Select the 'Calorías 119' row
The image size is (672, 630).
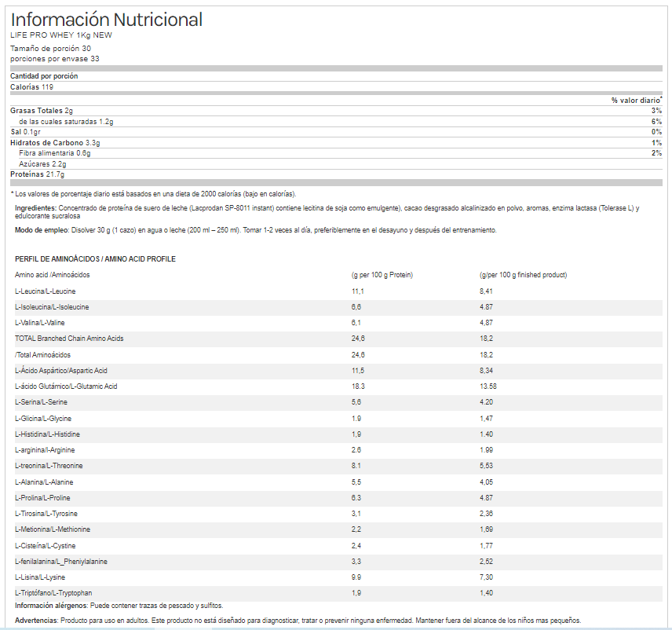tap(31, 86)
